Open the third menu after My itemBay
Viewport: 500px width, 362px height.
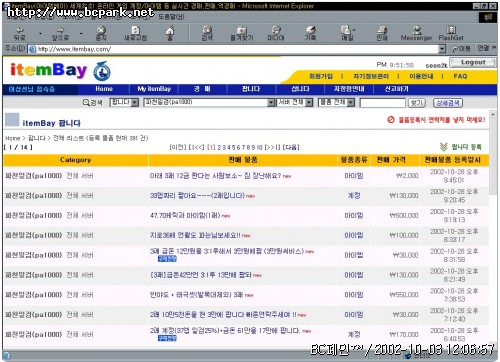tap(202, 89)
